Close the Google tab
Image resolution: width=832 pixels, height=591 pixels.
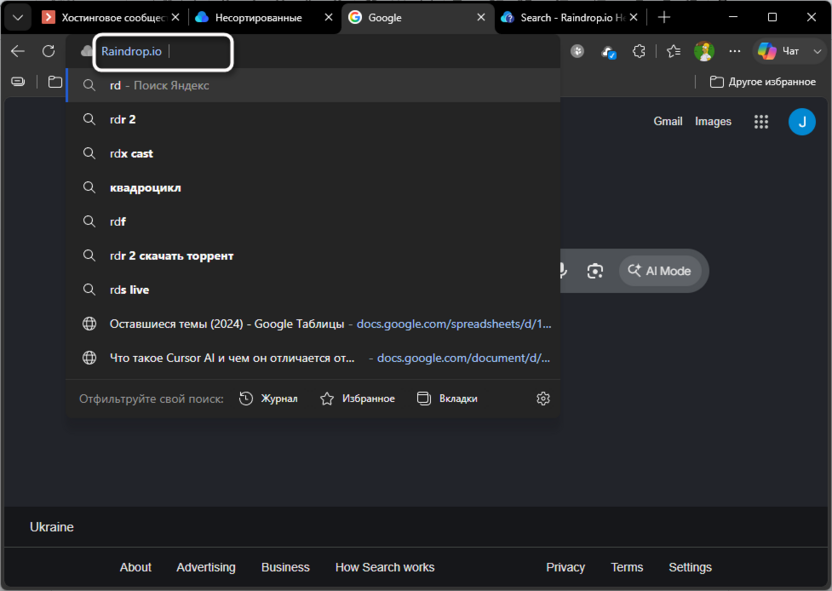[481, 18]
